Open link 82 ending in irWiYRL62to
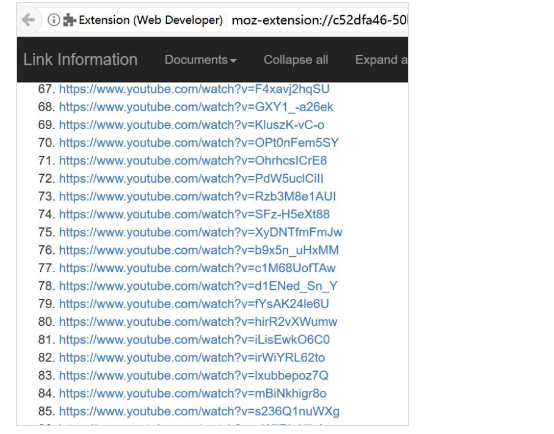554x434 pixels. [192, 358]
